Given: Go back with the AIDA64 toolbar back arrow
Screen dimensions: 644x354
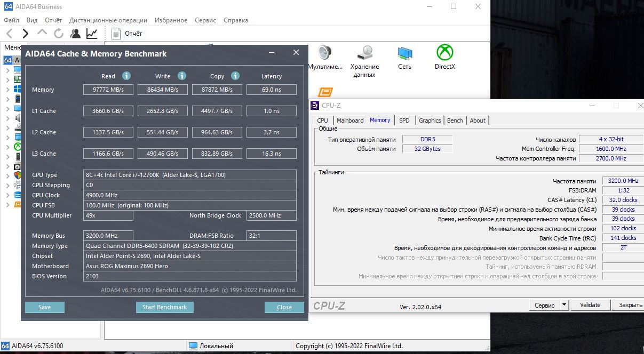Looking at the screenshot, I should [x=9, y=34].
